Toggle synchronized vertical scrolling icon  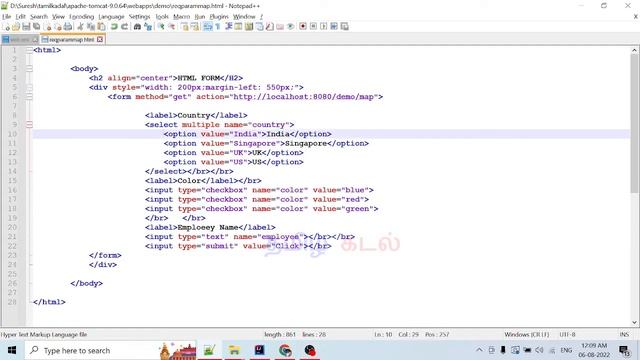point(184,27)
